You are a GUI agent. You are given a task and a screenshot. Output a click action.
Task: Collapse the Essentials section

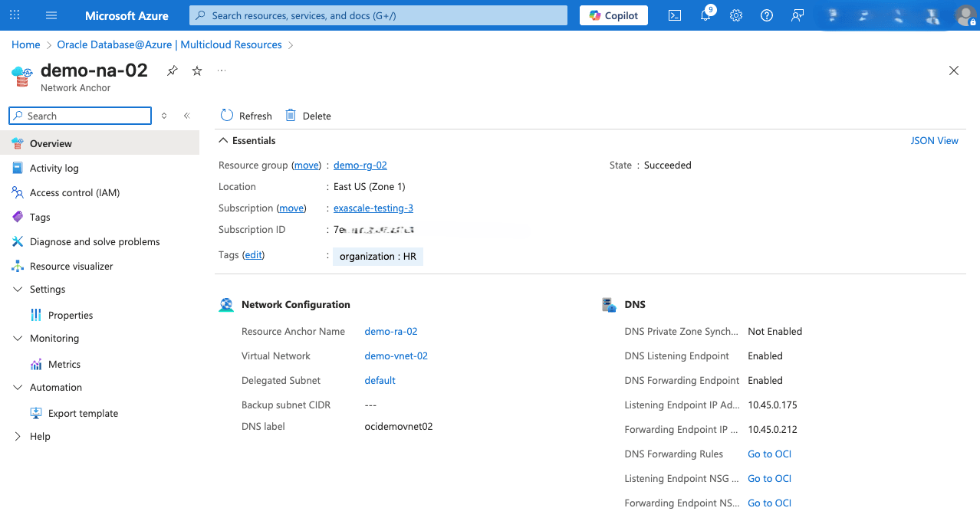tap(223, 140)
